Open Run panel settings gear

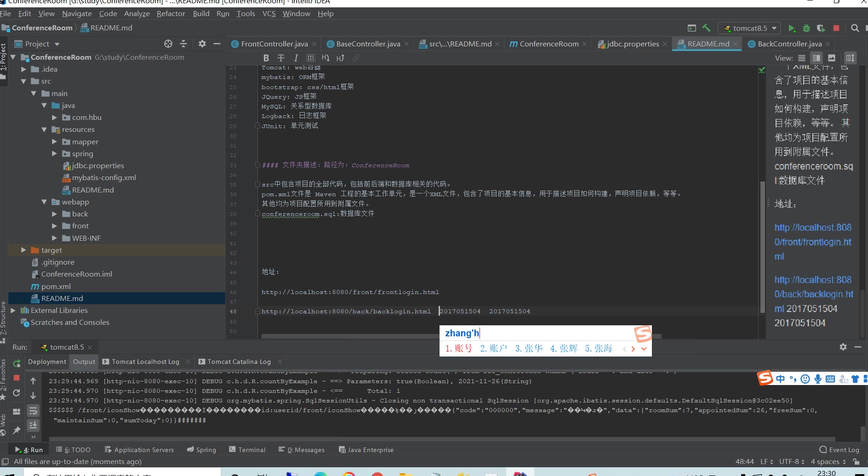click(x=843, y=347)
